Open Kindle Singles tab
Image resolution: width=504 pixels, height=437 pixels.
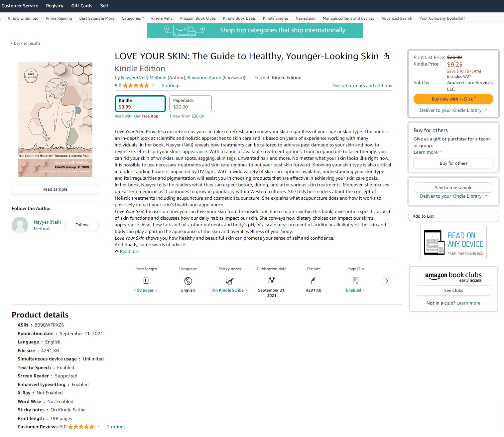[x=276, y=18]
